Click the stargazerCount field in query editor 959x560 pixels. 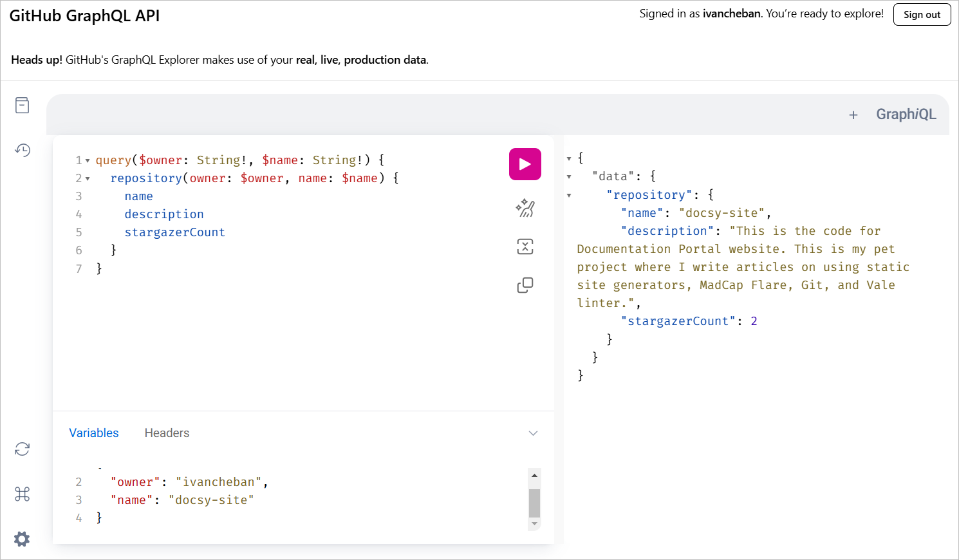(174, 232)
